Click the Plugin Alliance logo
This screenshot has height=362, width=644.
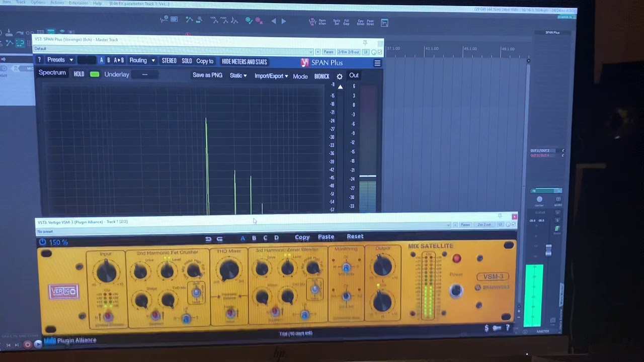tap(70, 340)
